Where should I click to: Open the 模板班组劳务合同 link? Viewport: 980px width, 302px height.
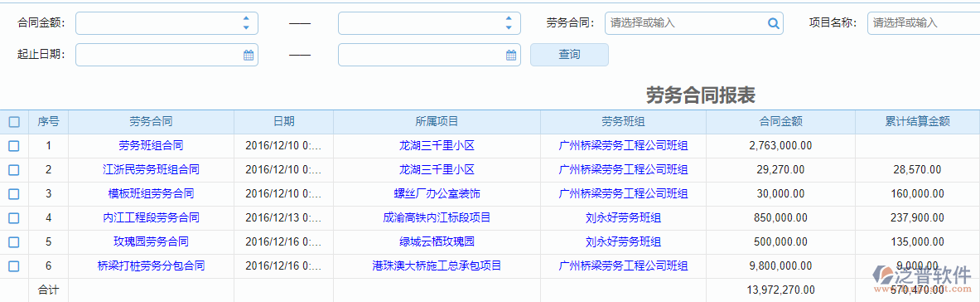click(x=151, y=193)
